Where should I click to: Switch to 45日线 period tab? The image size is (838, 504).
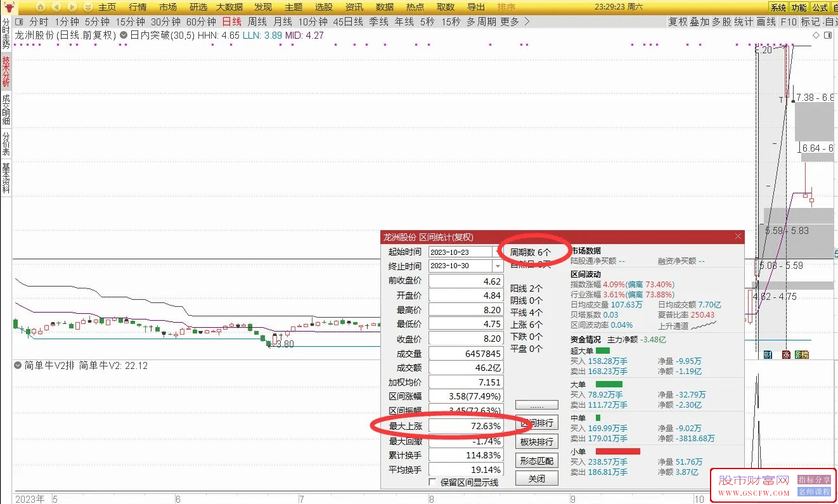pyautogui.click(x=348, y=22)
